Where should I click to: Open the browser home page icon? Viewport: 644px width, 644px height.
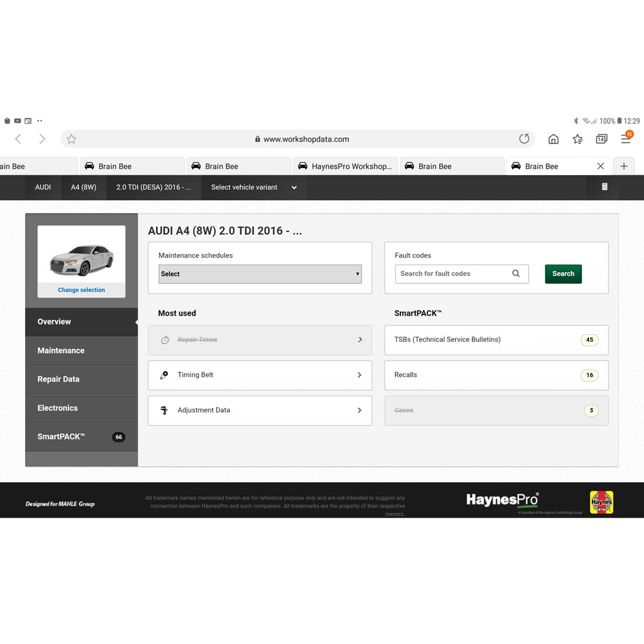[553, 139]
